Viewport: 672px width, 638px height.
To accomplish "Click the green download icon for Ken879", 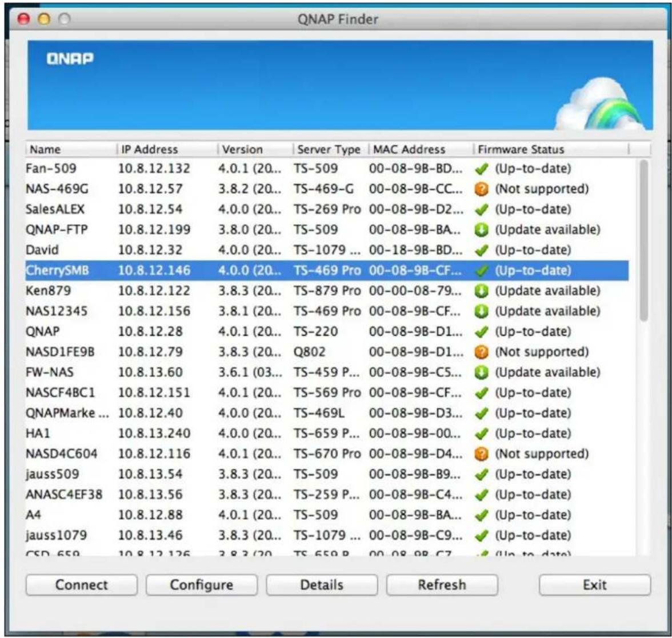I will [481, 291].
